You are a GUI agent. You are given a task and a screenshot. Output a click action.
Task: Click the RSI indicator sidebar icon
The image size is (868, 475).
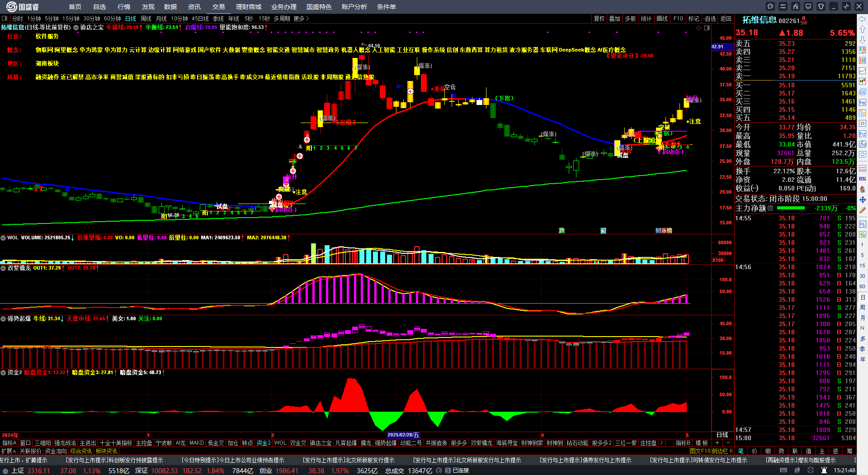(x=863, y=179)
